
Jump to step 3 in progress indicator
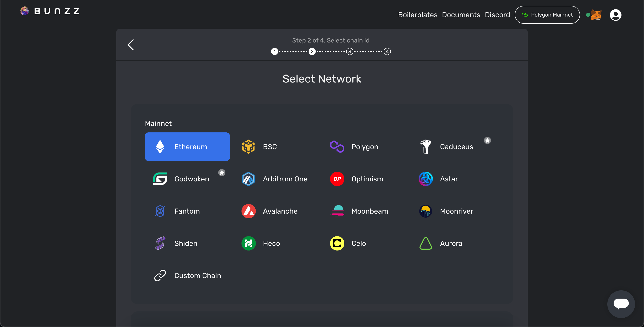click(x=350, y=51)
